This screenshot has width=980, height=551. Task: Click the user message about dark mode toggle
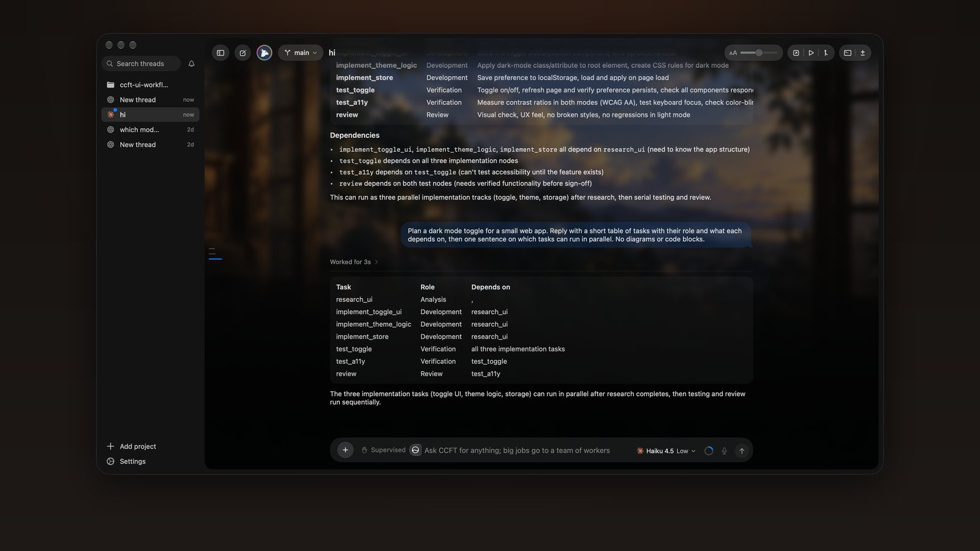[x=576, y=235]
